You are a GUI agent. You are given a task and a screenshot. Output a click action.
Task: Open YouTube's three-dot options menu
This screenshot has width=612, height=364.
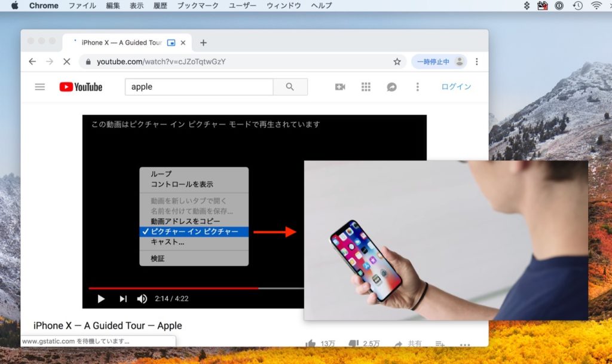click(417, 87)
